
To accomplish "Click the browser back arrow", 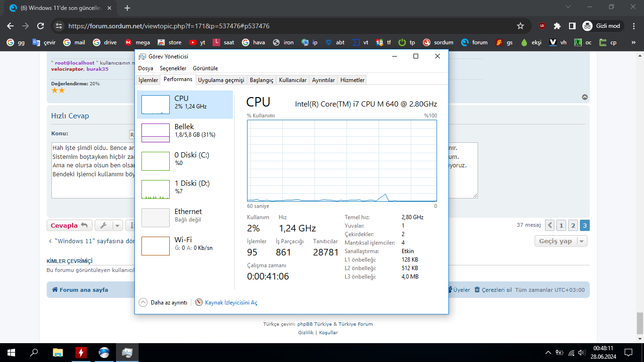I will click(x=10, y=26).
